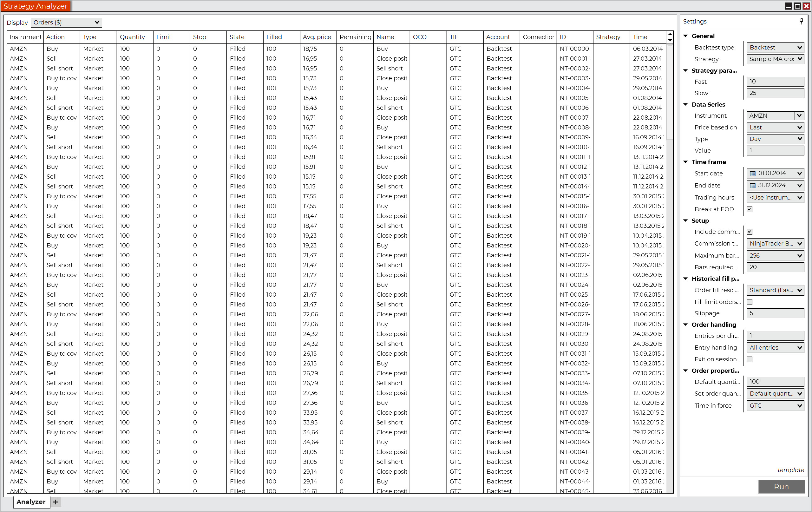
Task: Collapse the Time frame section
Action: tap(685, 162)
